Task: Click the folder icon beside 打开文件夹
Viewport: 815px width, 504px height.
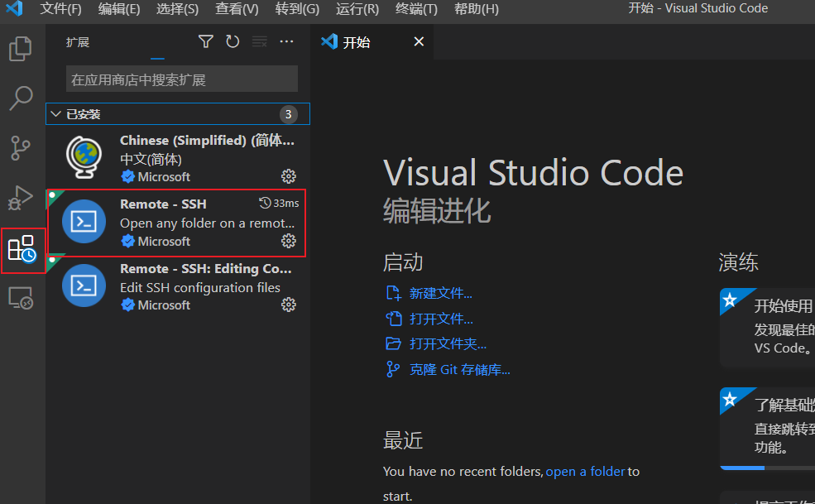Action: tap(394, 343)
